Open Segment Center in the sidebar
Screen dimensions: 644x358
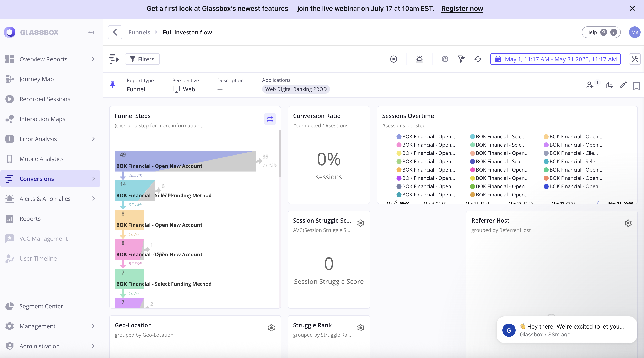click(x=50, y=306)
